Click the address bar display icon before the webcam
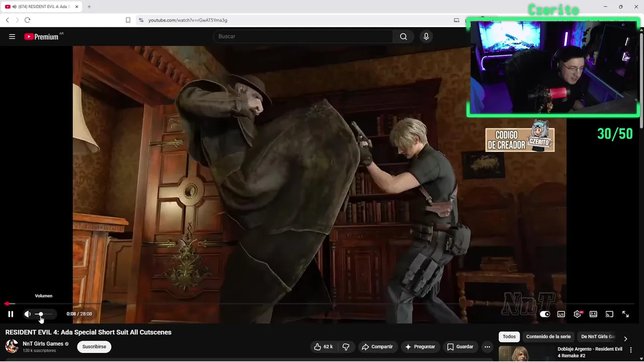The height and width of the screenshot is (362, 644). click(x=456, y=20)
